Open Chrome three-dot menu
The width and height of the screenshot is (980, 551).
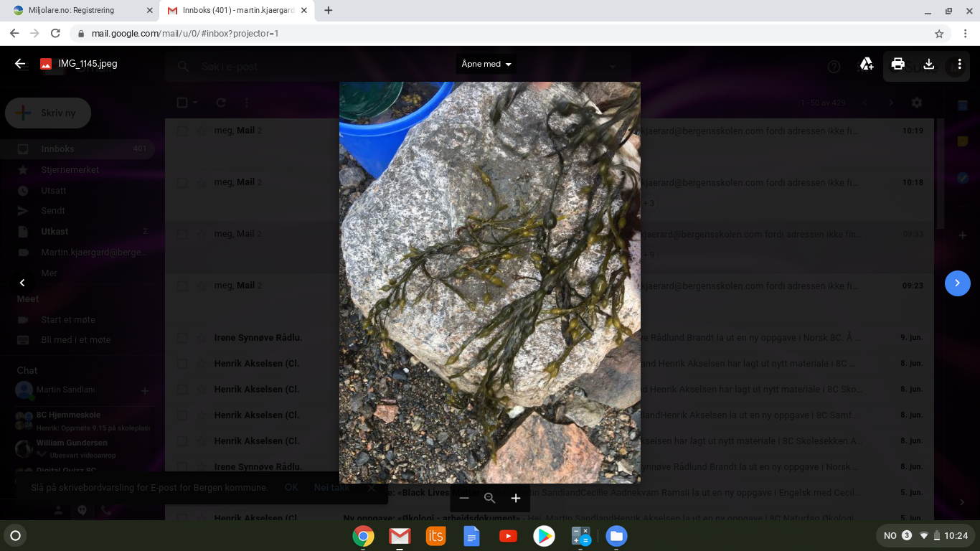[x=966, y=34]
